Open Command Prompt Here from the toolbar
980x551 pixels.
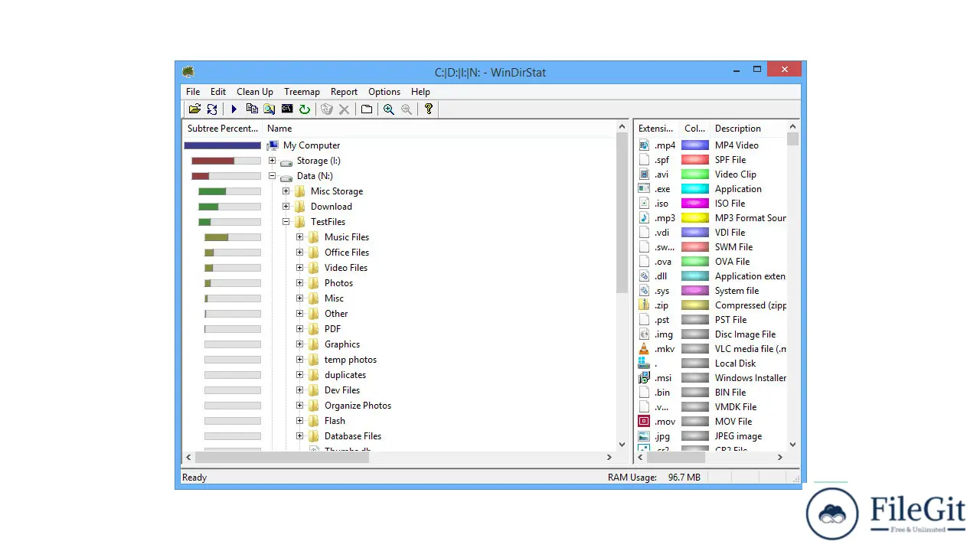click(x=286, y=109)
